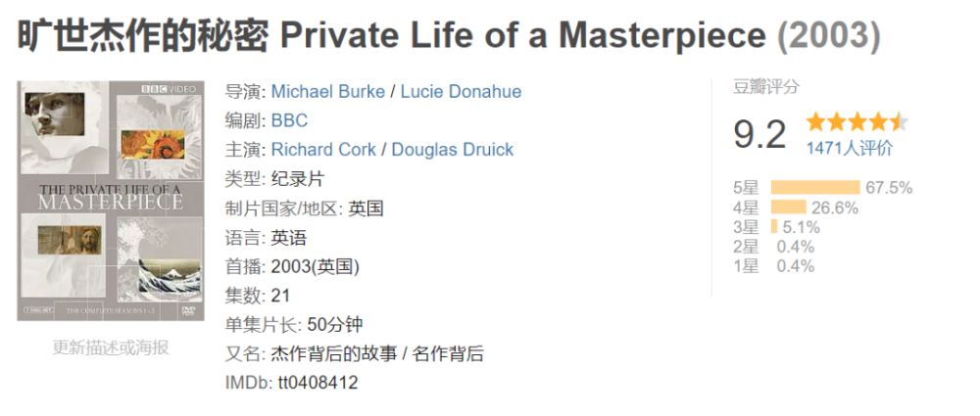Click the five-star rating icon

point(857,122)
